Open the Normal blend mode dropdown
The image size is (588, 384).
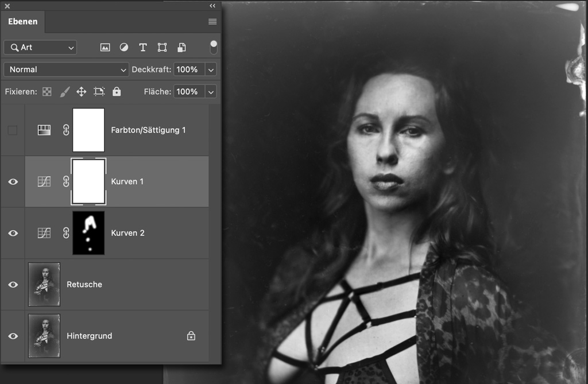tap(67, 69)
